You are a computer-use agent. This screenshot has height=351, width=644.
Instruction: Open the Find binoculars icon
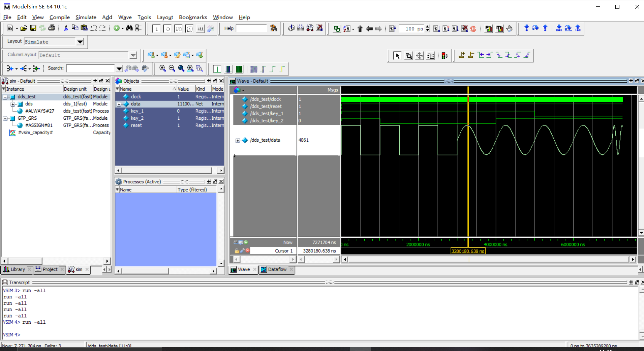click(x=130, y=28)
